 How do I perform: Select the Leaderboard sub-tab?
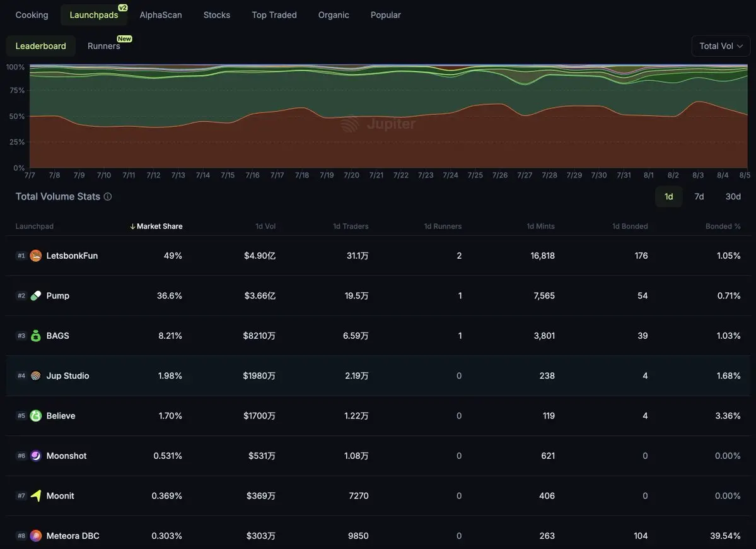[41, 46]
